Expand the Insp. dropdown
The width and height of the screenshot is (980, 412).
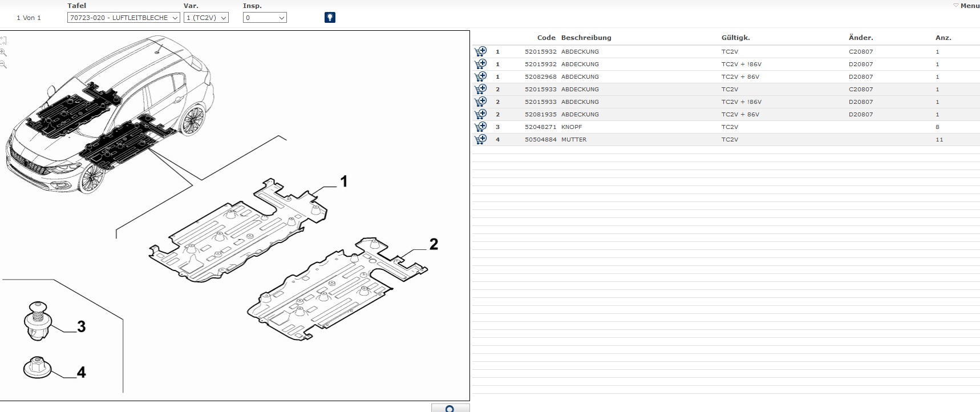pyautogui.click(x=265, y=18)
